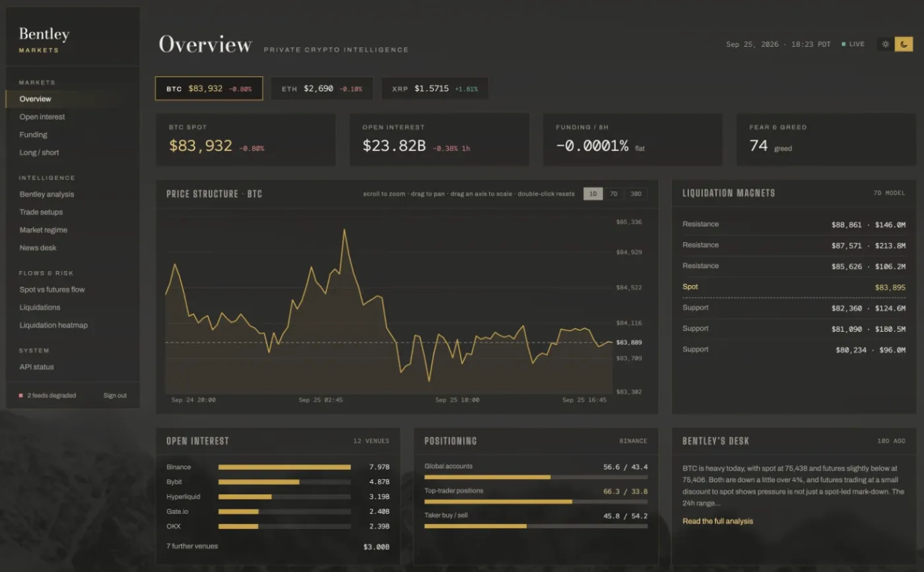Click 7 further venues row
This screenshot has width=924, height=572.
point(278,546)
